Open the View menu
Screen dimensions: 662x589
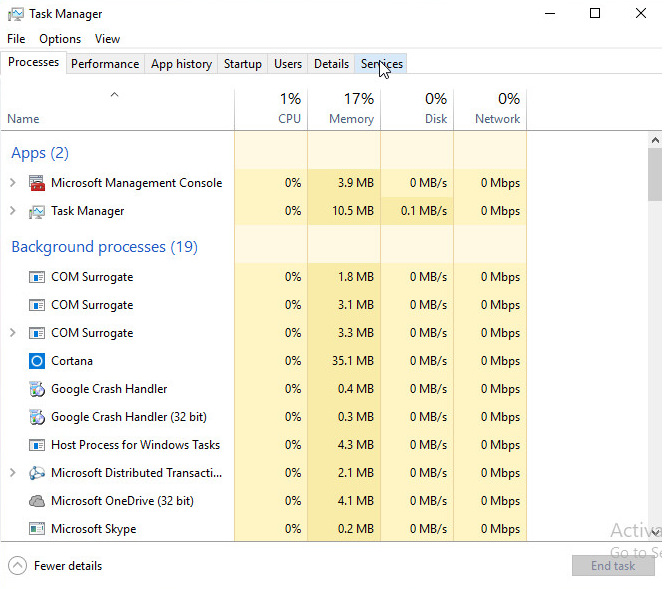(x=107, y=39)
